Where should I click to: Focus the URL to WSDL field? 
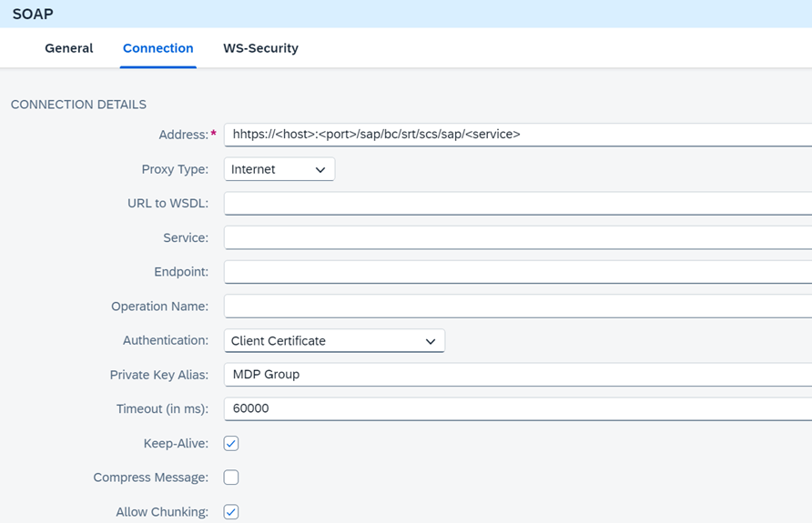pyautogui.click(x=517, y=204)
